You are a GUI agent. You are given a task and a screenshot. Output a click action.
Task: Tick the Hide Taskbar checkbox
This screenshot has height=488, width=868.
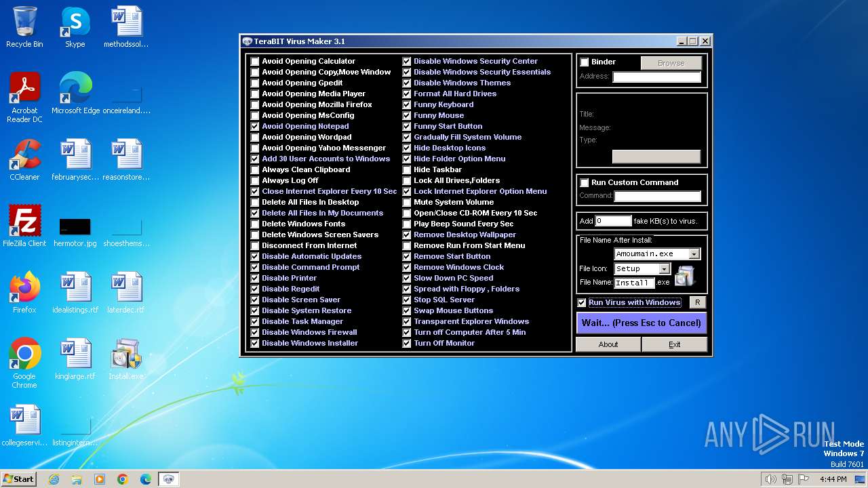(407, 169)
